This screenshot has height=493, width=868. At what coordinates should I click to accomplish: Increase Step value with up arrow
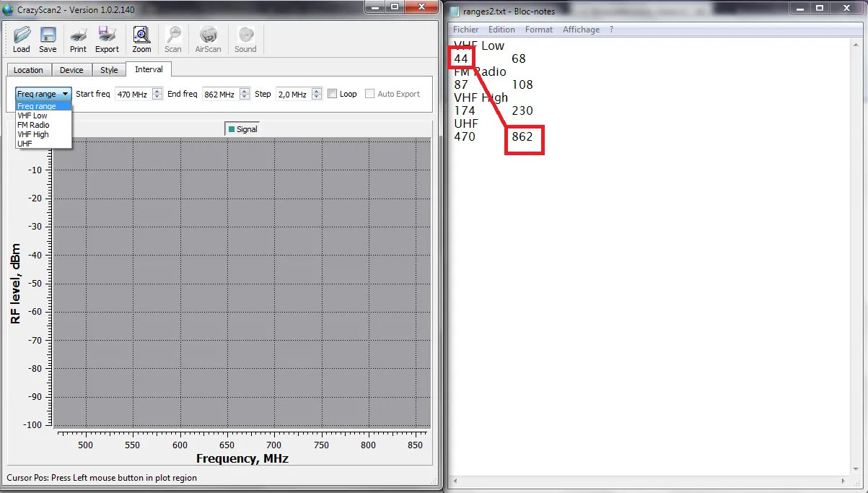click(x=317, y=91)
